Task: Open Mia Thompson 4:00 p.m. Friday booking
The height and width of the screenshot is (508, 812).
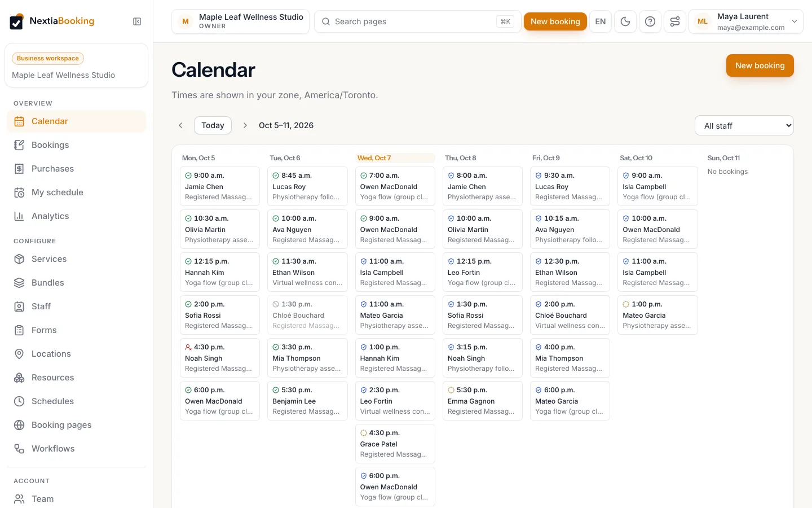Action: [x=570, y=358]
